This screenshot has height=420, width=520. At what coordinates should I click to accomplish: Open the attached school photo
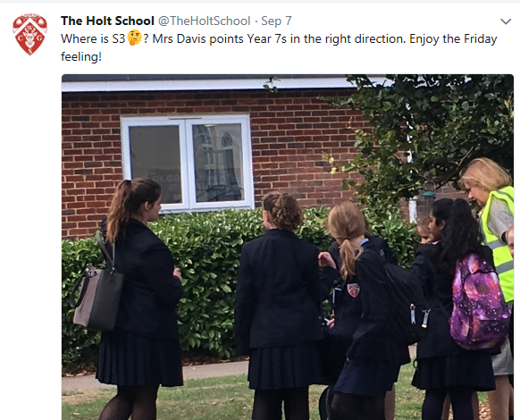[288, 248]
